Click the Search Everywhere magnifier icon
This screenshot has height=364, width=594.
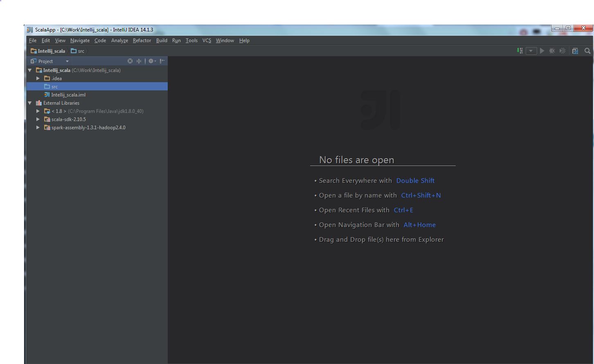pyautogui.click(x=587, y=51)
